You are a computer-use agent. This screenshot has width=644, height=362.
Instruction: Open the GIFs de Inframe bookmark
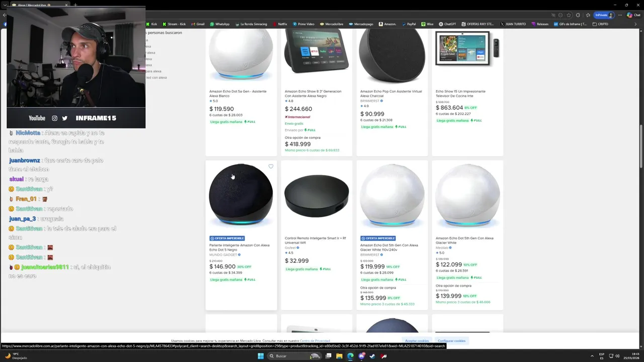[570, 24]
